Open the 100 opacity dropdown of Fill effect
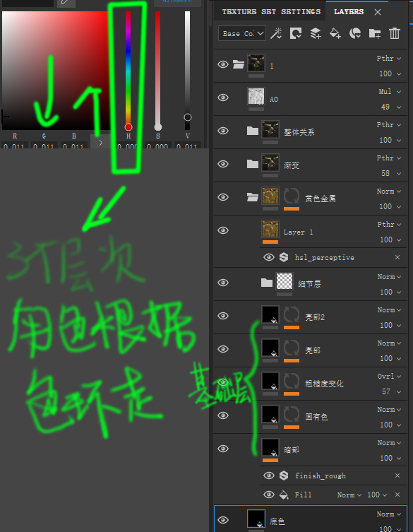413x532 pixels. 377,495
